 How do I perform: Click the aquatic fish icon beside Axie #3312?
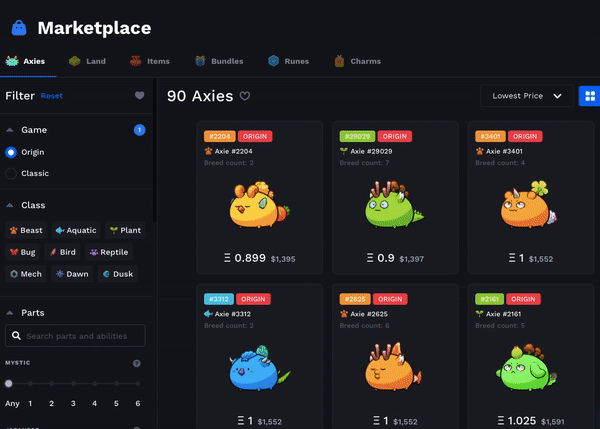[208, 314]
